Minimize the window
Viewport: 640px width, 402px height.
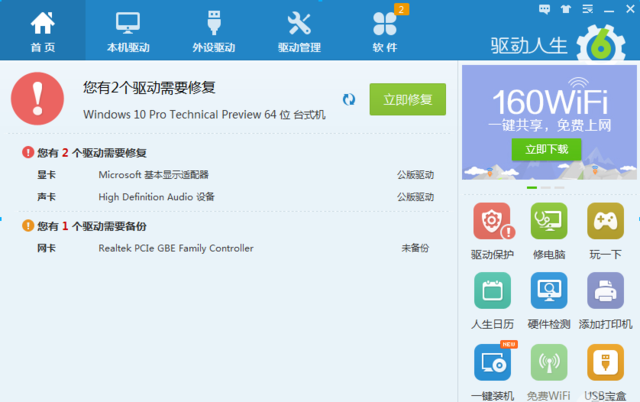tap(609, 10)
